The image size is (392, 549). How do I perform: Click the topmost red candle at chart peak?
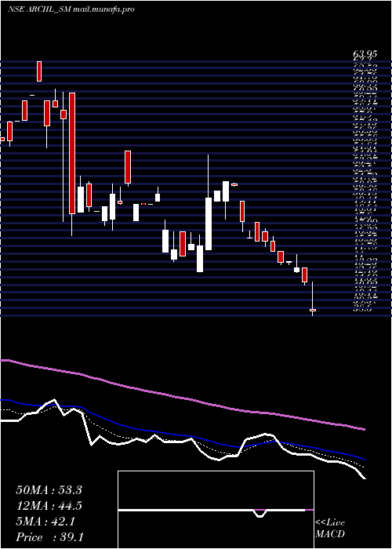pos(39,71)
